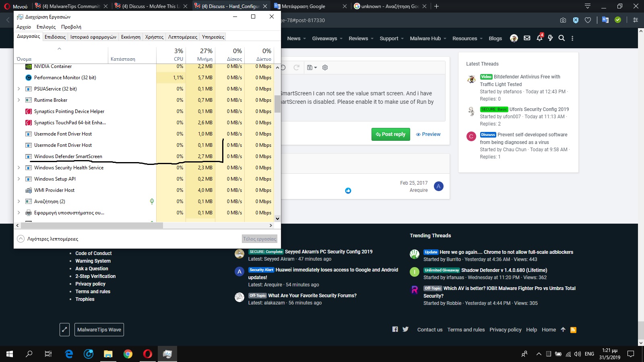644x362 pixels.
Task: Click inside the reply editor text area
Action: click(x=362, y=97)
